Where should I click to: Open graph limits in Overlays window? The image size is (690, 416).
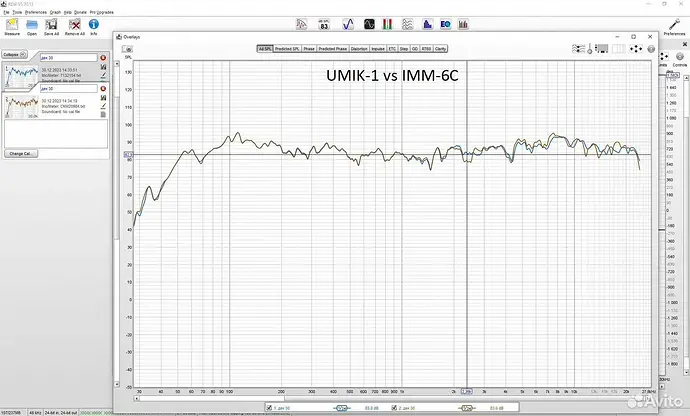coord(636,49)
